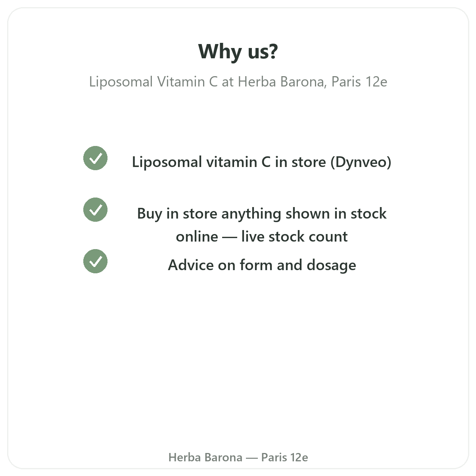Screen dimensions: 476x476
Task: Open the 'Advice on form and dosage' item
Action: tap(262, 265)
